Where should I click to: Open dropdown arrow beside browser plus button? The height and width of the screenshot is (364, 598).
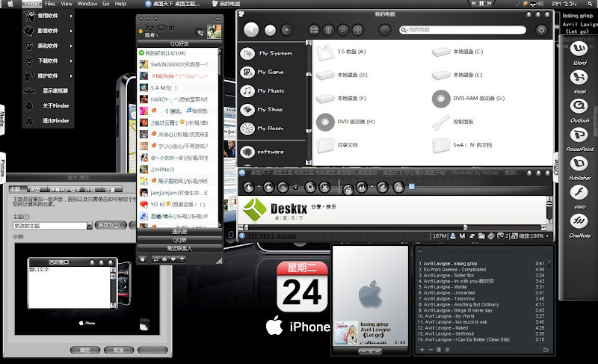point(259,187)
